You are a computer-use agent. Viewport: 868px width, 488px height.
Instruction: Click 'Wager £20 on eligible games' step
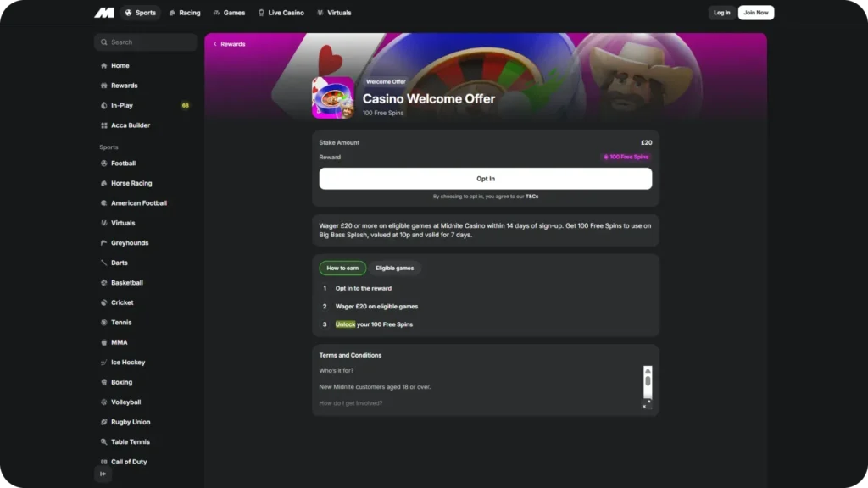pyautogui.click(x=376, y=307)
